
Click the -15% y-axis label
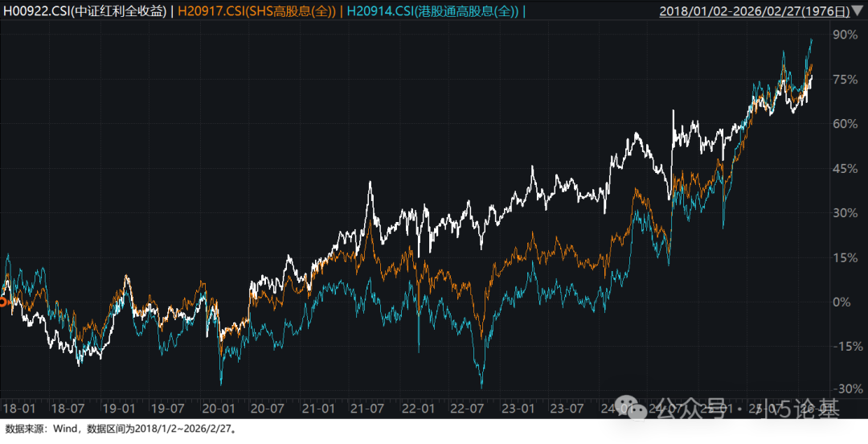[x=844, y=346]
